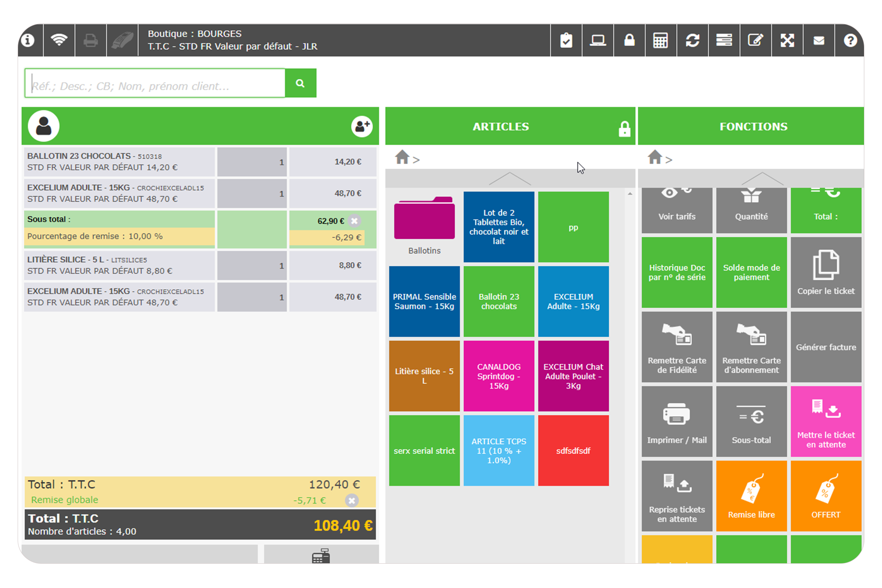Toggle the lock on ARTICLES panel
The width and height of the screenshot is (882, 588).
(x=624, y=129)
